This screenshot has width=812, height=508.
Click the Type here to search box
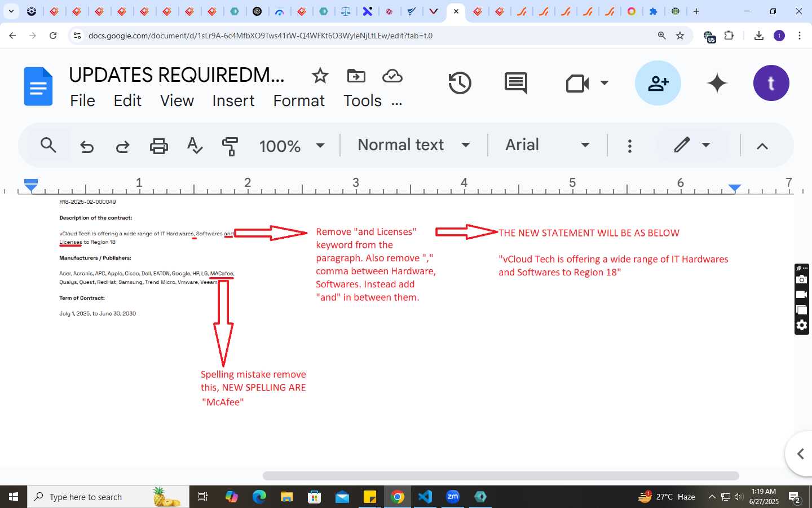(108, 497)
